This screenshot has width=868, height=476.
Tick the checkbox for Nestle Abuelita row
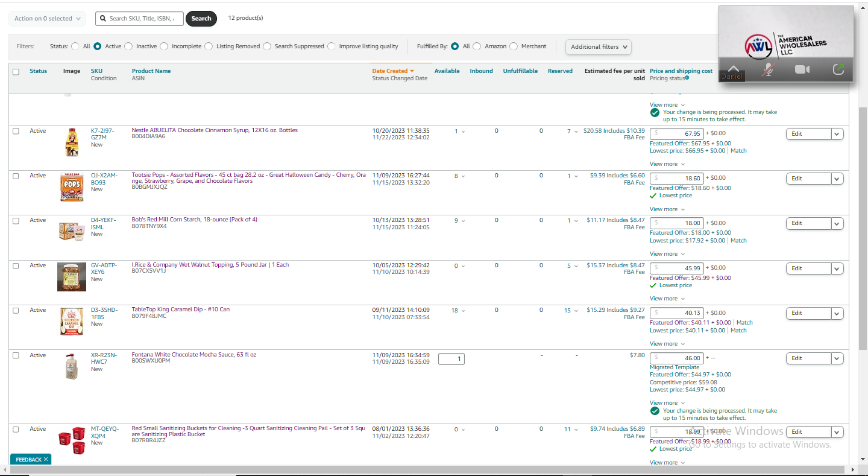click(x=16, y=131)
